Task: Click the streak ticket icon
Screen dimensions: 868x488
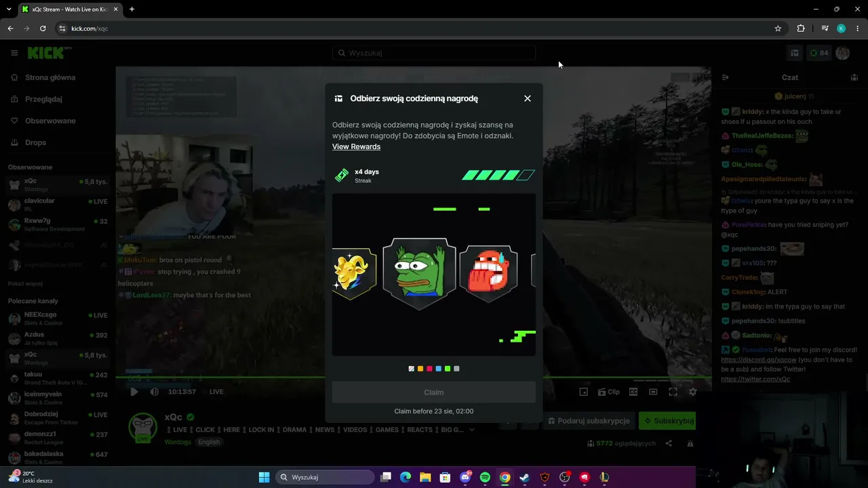Action: coord(342,176)
